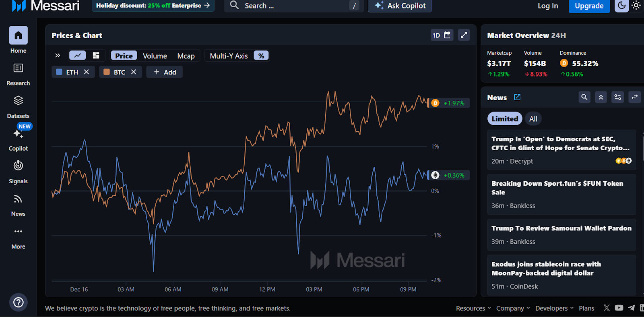This screenshot has height=317, width=644.
Task: Switch to grid chart view
Action: [x=96, y=56]
